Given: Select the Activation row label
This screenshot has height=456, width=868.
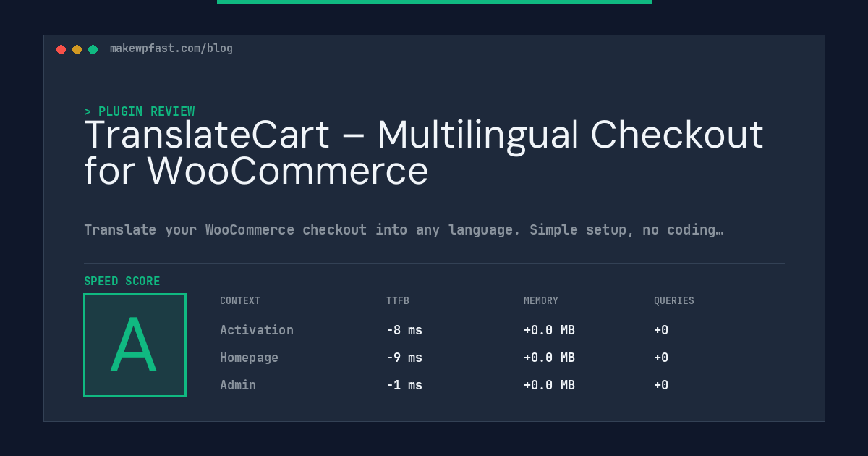Looking at the screenshot, I should click(x=257, y=330).
